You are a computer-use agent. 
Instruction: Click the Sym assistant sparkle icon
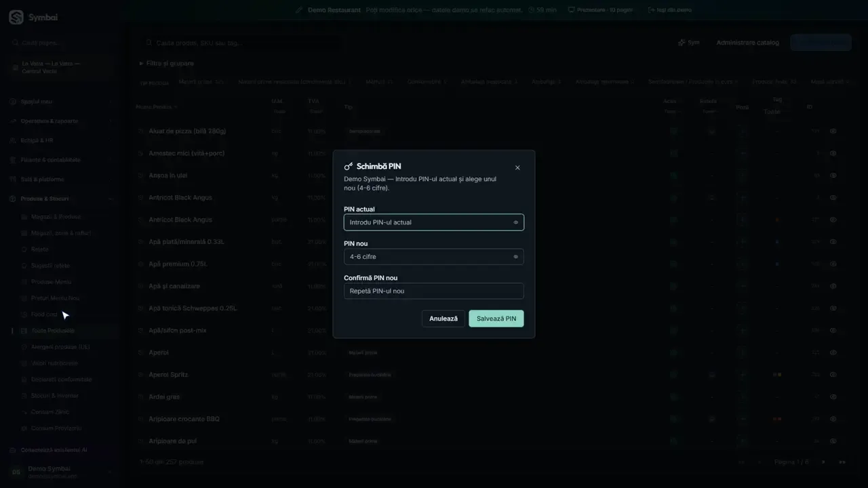coord(682,43)
